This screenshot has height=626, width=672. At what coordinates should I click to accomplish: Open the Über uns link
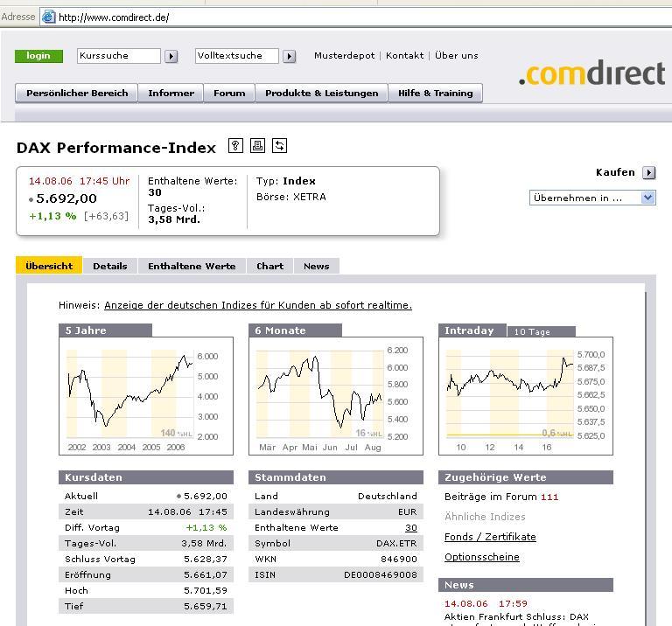pos(457,56)
